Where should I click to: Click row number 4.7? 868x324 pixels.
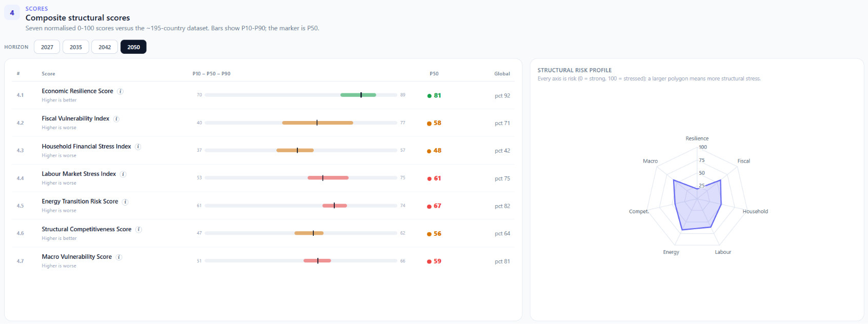[20, 261]
